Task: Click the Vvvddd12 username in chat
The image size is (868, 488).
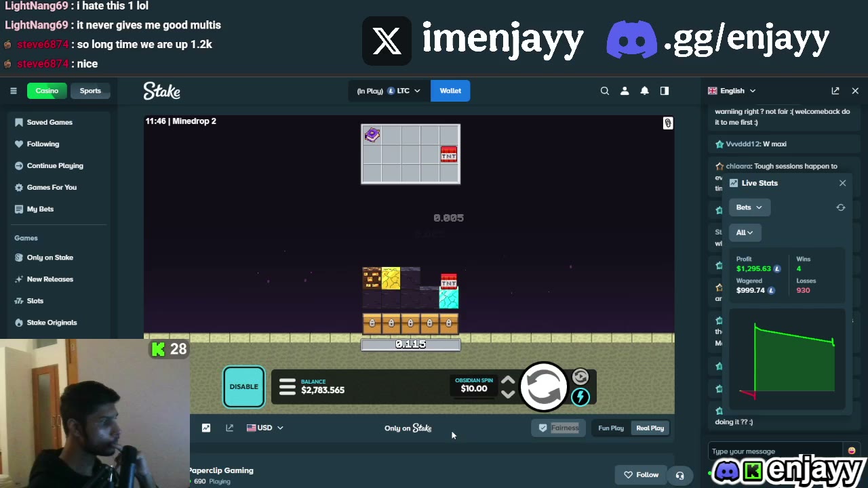Action: [x=743, y=144]
